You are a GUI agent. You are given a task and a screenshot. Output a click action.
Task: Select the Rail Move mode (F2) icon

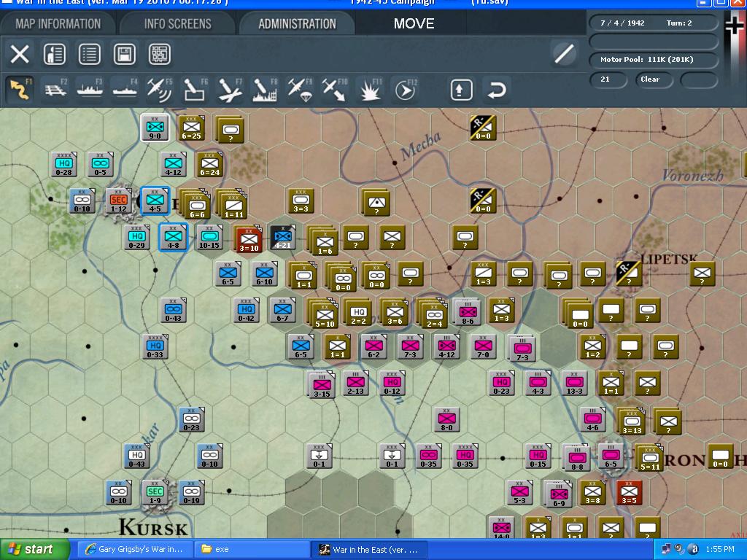[x=55, y=89]
